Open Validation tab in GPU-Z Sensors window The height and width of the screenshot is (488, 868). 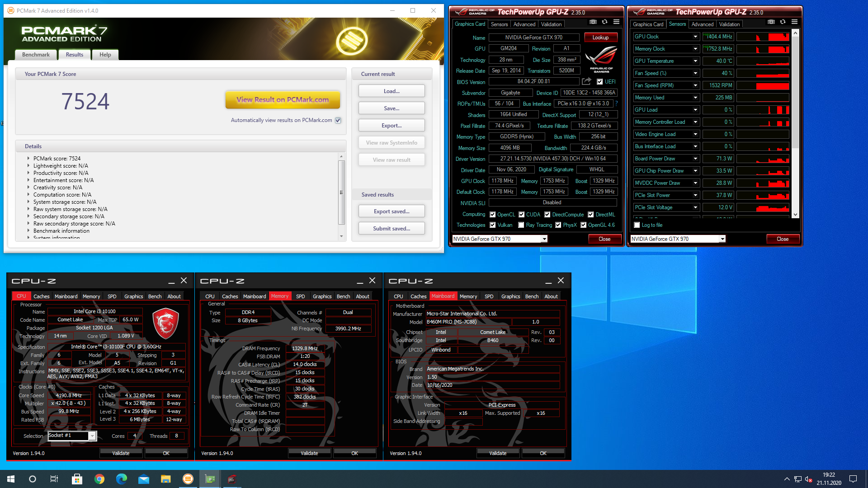click(x=729, y=24)
